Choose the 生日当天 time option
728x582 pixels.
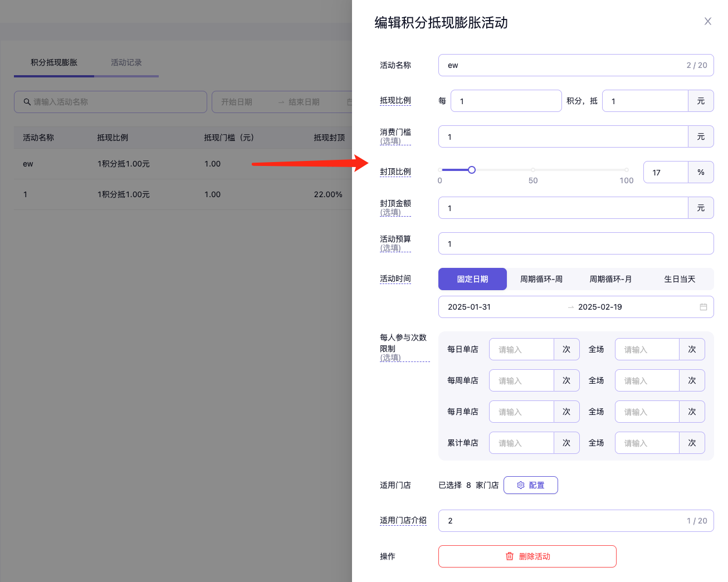680,279
